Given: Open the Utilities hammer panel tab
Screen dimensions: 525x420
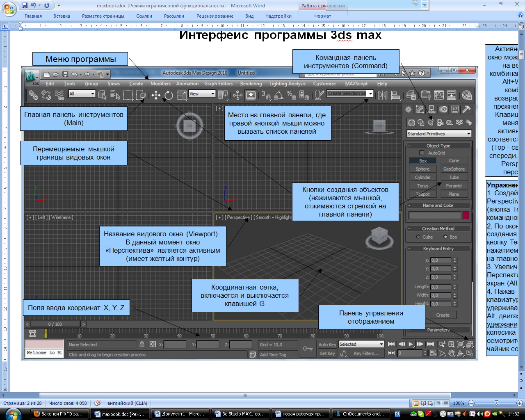Looking at the screenshot, I should (x=467, y=109).
